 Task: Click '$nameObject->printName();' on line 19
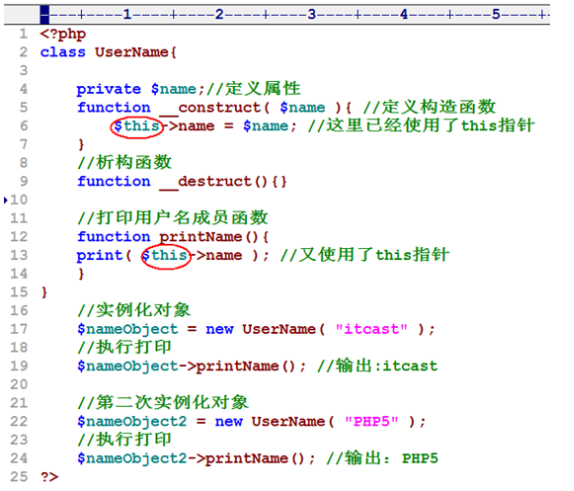click(x=191, y=366)
